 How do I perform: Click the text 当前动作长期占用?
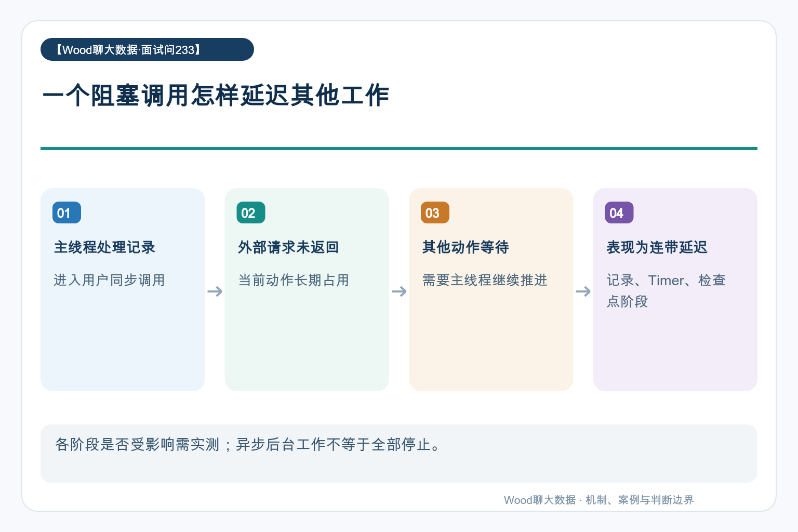[x=294, y=280]
